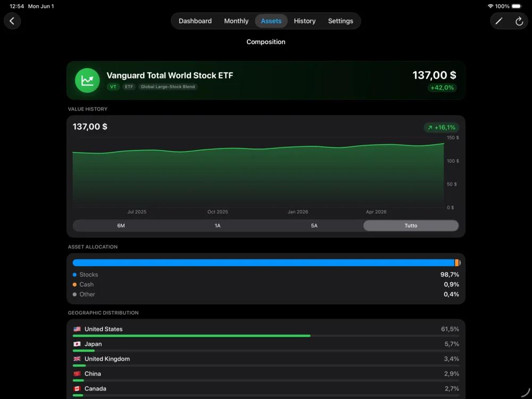Tap the green chart ETF icon

[x=87, y=80]
